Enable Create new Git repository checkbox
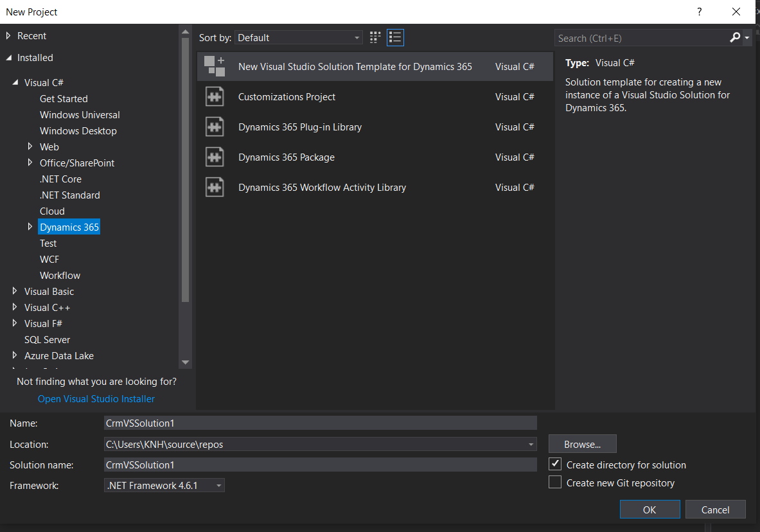The width and height of the screenshot is (760, 532). (555, 482)
